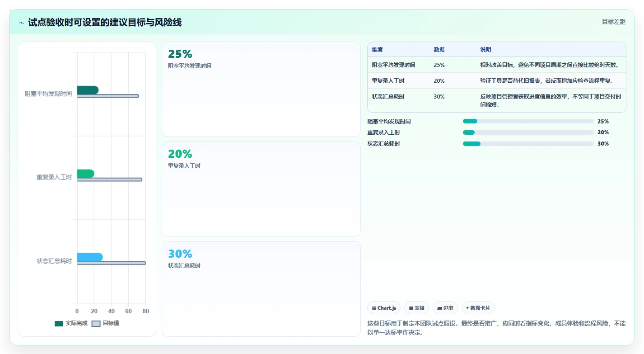Click the 目标差距 label
Viewport: 644px width, 354px height.
[x=614, y=22]
